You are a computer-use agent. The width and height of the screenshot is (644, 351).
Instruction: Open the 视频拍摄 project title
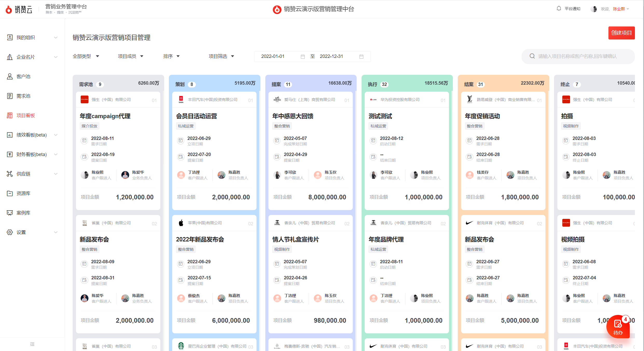tap(573, 239)
